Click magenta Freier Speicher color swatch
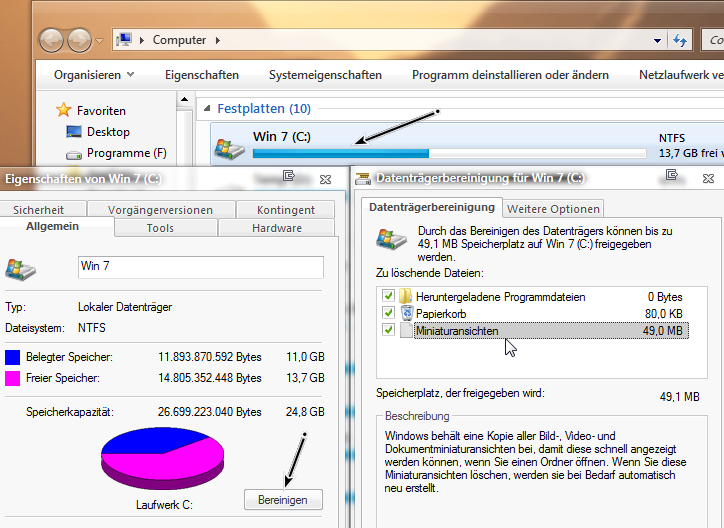The width and height of the screenshot is (724, 528). [x=12, y=378]
